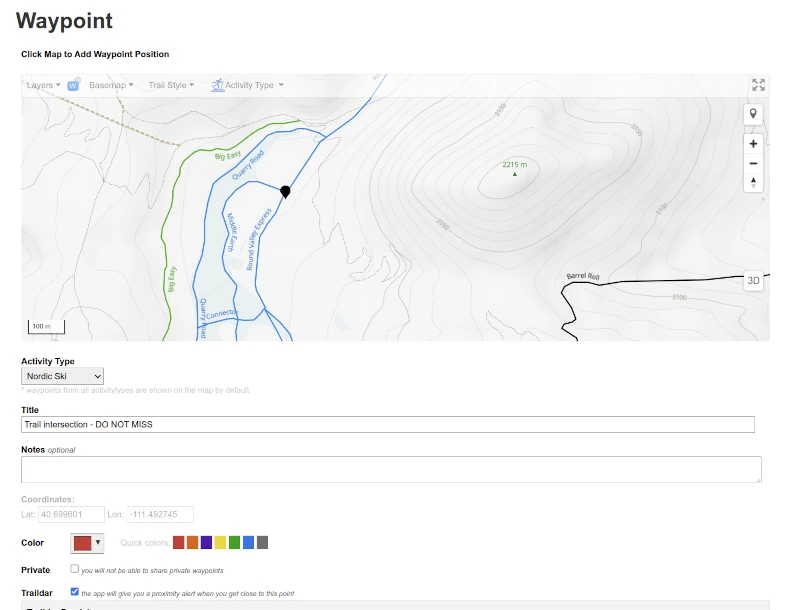Select the gray quick color swatch
The height and width of the screenshot is (610, 800).
pyautogui.click(x=262, y=543)
